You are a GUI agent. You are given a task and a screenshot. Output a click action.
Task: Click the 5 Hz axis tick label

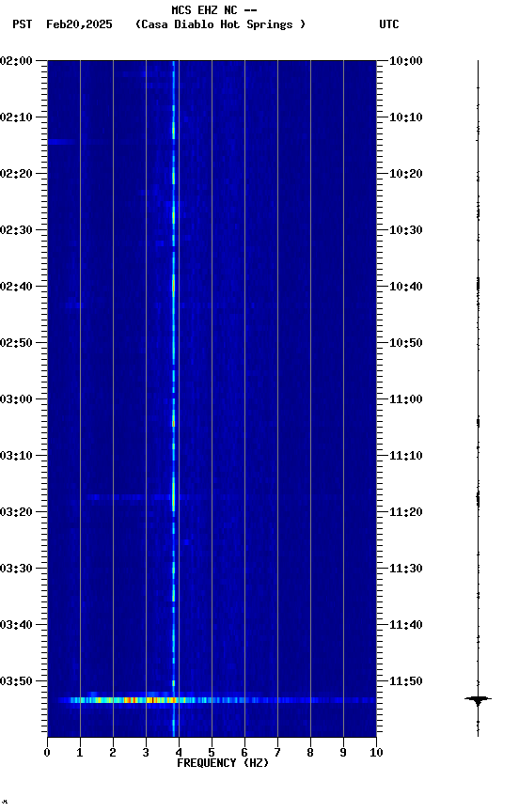click(212, 753)
